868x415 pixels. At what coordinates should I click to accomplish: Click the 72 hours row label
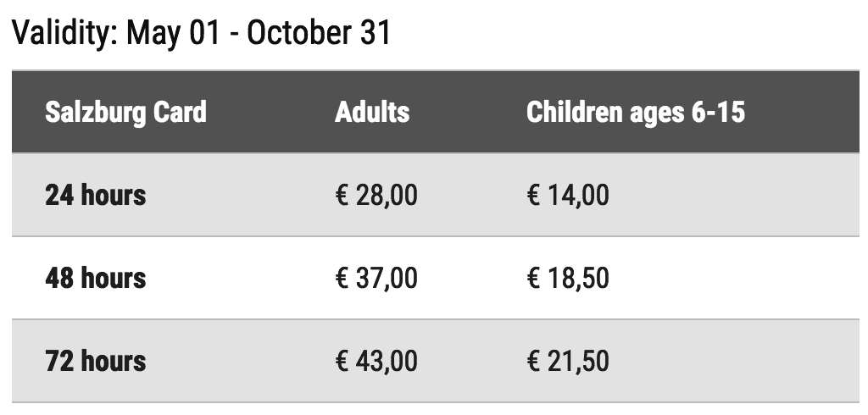tap(95, 362)
